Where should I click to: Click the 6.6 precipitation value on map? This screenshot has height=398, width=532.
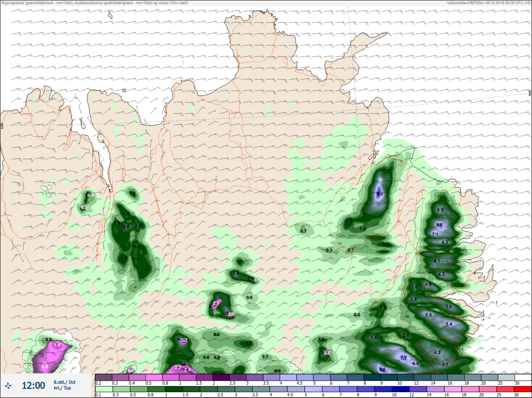click(415, 364)
